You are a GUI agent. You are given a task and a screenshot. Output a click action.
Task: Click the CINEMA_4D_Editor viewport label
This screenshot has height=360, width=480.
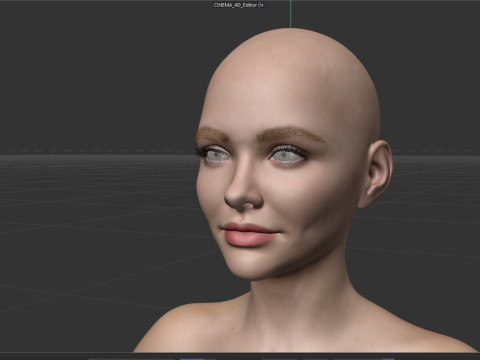[x=236, y=5]
